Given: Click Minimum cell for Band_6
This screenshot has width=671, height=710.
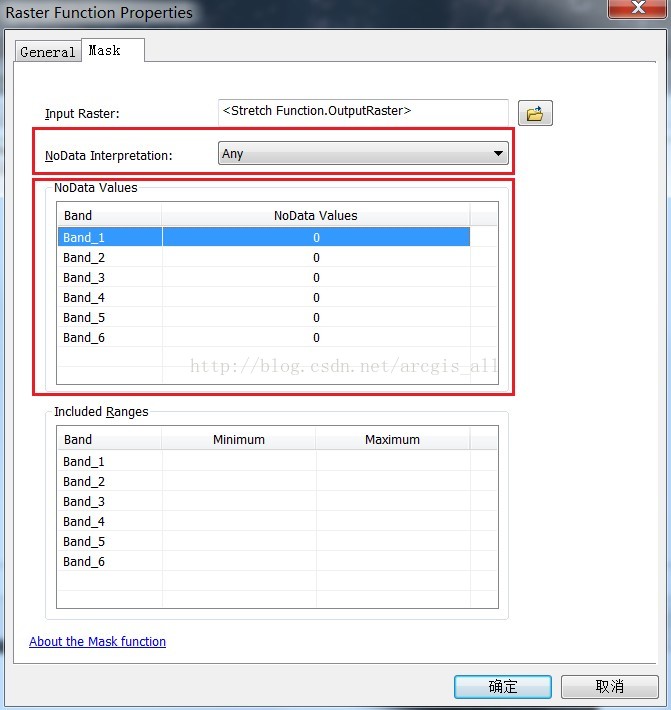Looking at the screenshot, I should point(239,561).
